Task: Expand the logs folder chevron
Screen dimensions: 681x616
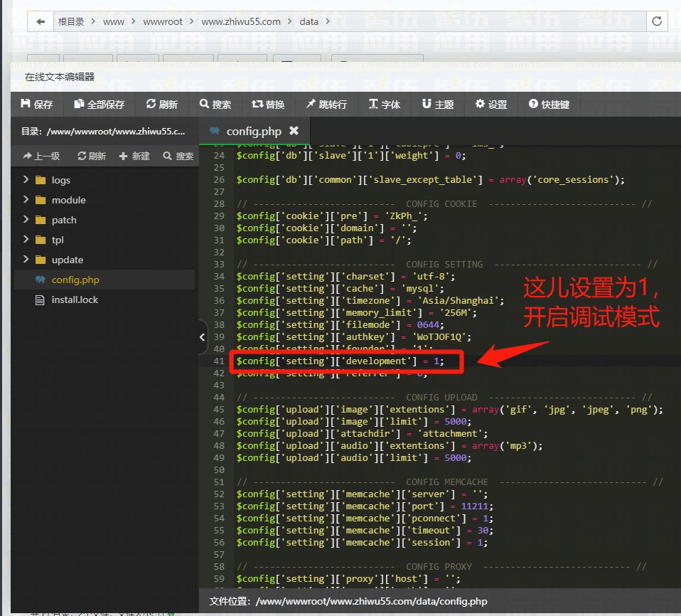Action: 26,179
